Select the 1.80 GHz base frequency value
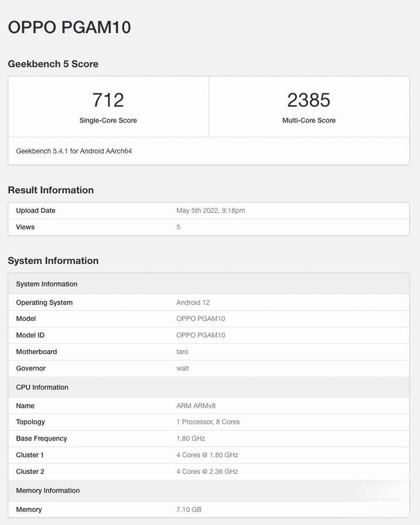Viewport: 420px width, 525px height. click(x=190, y=439)
